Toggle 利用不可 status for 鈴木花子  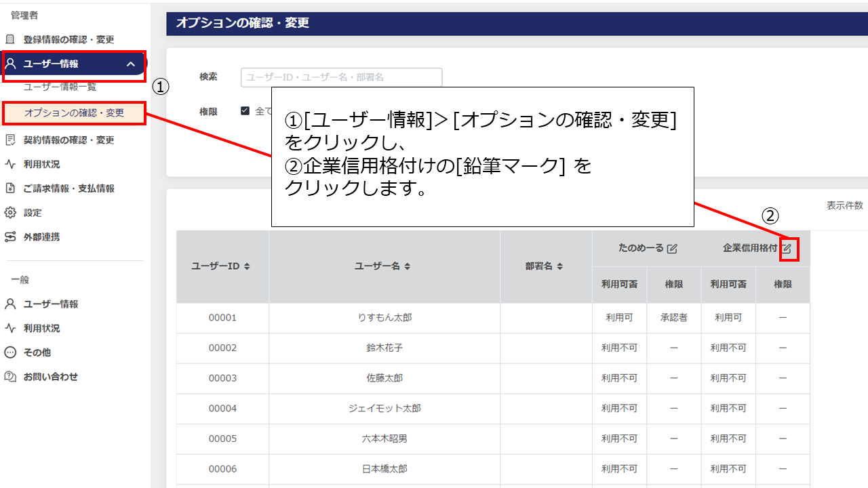(619, 348)
